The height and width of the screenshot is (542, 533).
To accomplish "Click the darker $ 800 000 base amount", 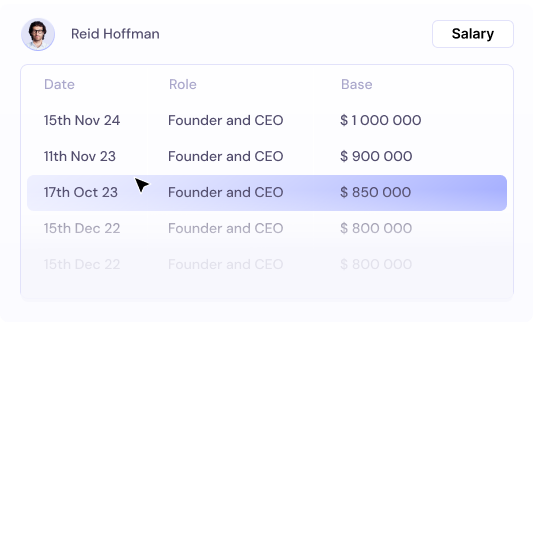I will click(x=376, y=228).
